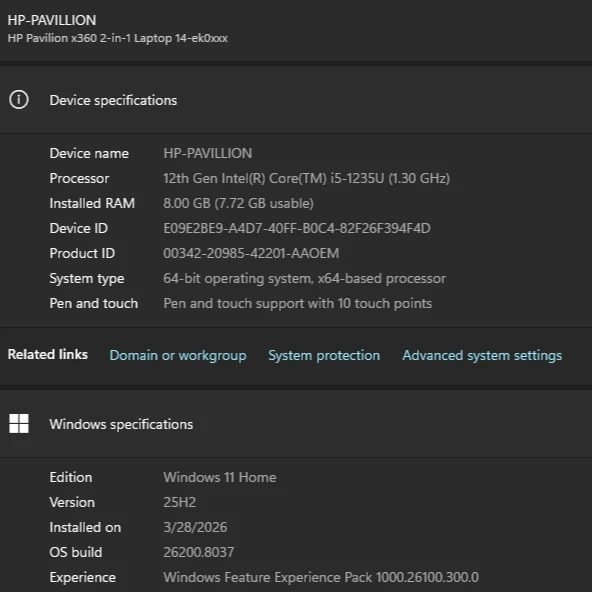The width and height of the screenshot is (592, 592).
Task: Click the Installed RAM label
Action: [x=92, y=203]
